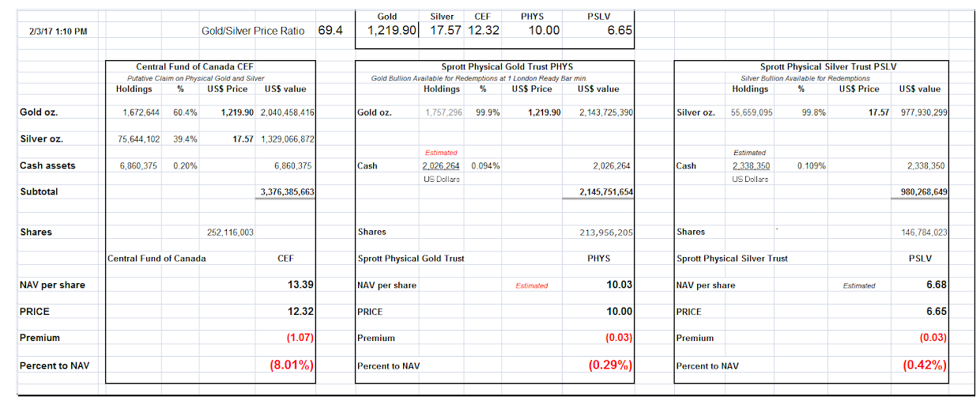Select PSLV silver holdings 55,659,095
This screenshot has height=405, width=980.
pos(751,113)
